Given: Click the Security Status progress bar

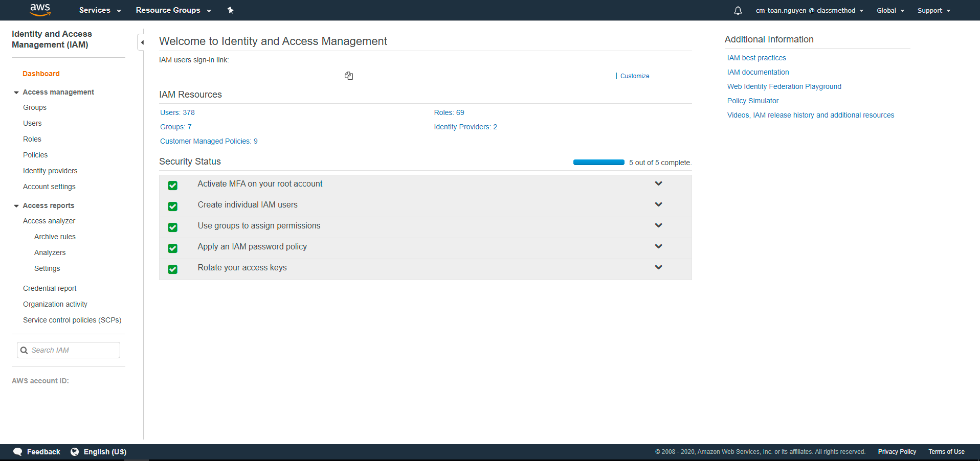Looking at the screenshot, I should pyautogui.click(x=598, y=163).
